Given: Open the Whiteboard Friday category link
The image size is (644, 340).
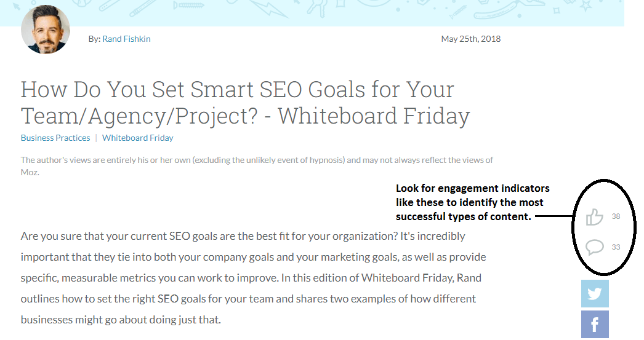Looking at the screenshot, I should coord(137,138).
